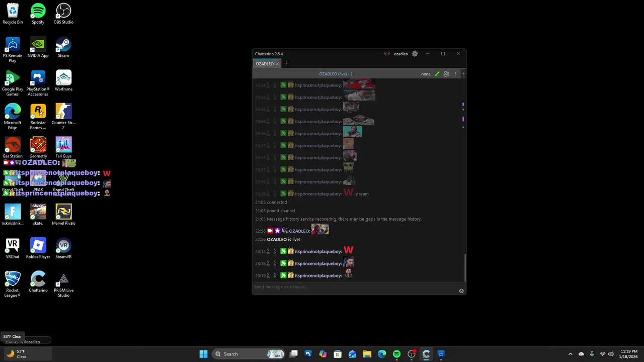The height and width of the screenshot is (362, 644).
Task: Open PlayStation Accessories desktop icon
Action: [x=38, y=83]
